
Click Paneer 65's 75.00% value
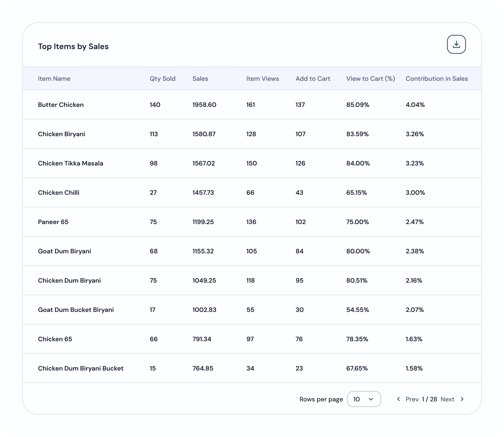coord(357,222)
